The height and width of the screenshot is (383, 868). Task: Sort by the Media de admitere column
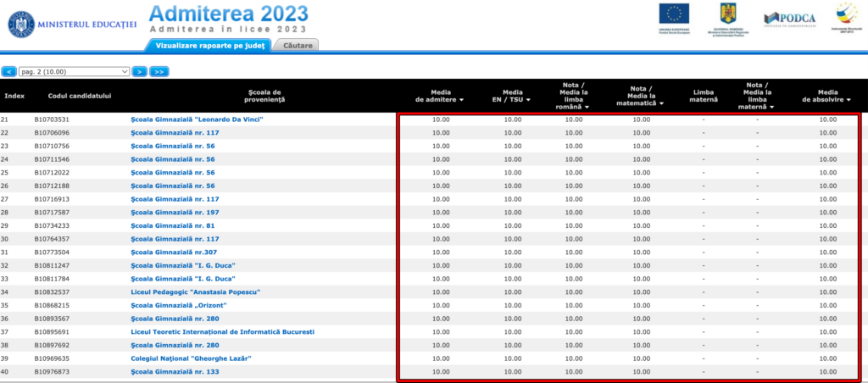point(441,96)
